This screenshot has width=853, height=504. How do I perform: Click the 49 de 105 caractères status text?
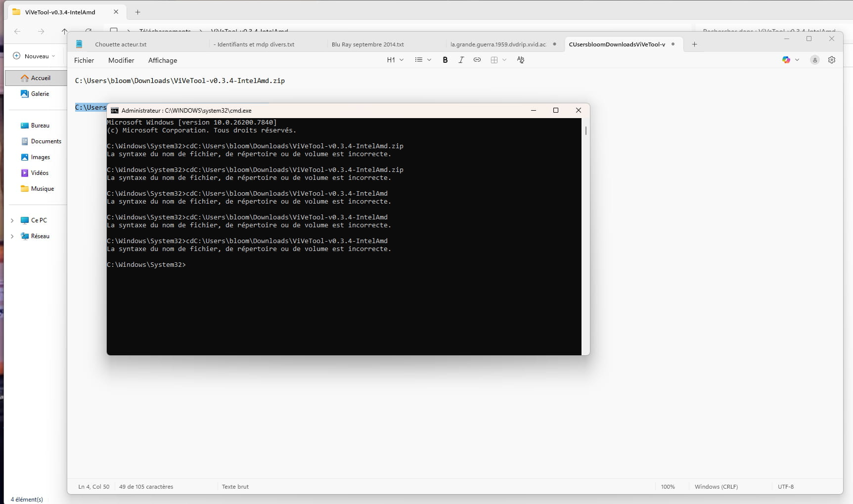[146, 487]
